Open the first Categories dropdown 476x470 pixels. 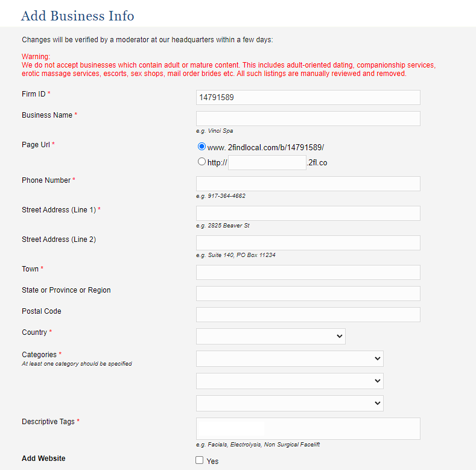pos(290,358)
